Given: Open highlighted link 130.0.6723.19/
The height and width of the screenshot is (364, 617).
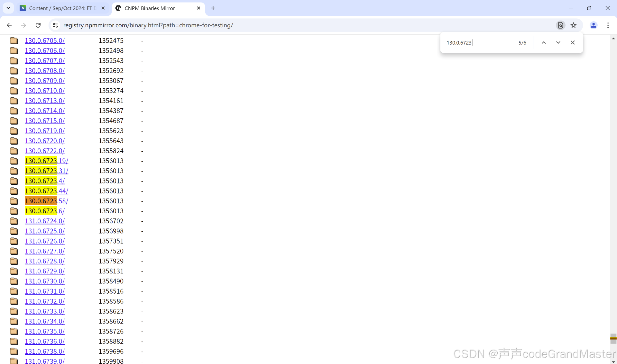Looking at the screenshot, I should pos(47,161).
